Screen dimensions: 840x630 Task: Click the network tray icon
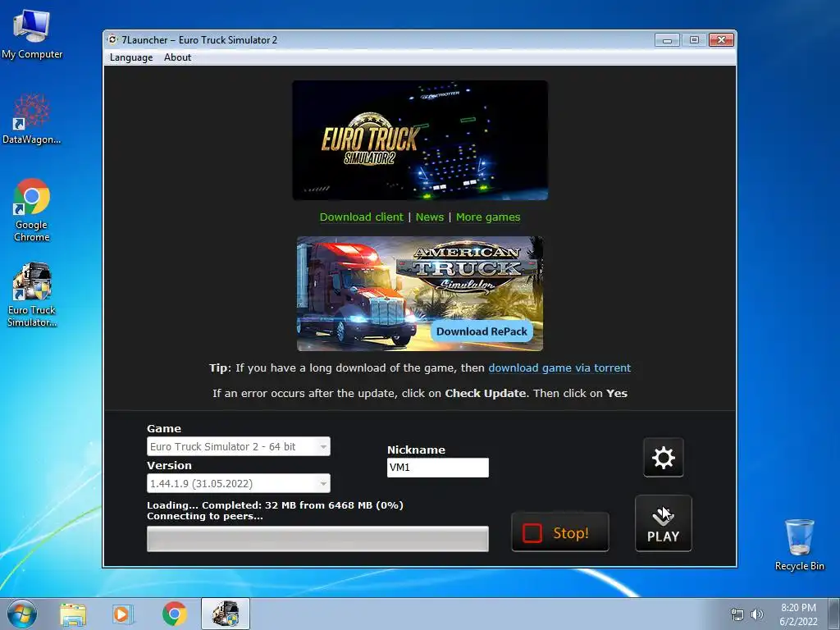(737, 614)
